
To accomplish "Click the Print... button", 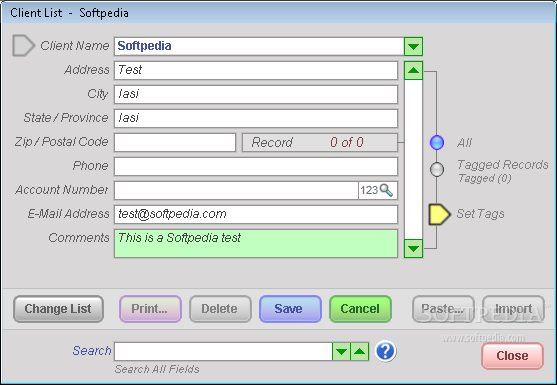I will 150,309.
